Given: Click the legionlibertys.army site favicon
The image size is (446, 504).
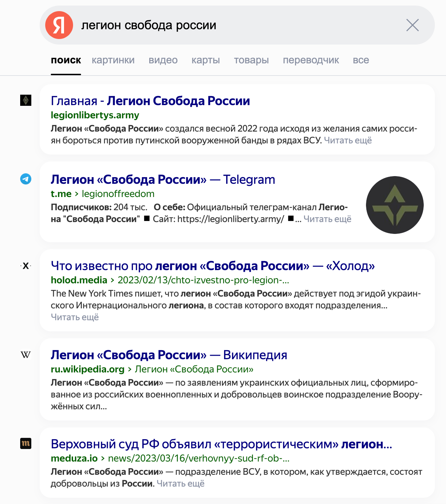Looking at the screenshot, I should (x=26, y=100).
